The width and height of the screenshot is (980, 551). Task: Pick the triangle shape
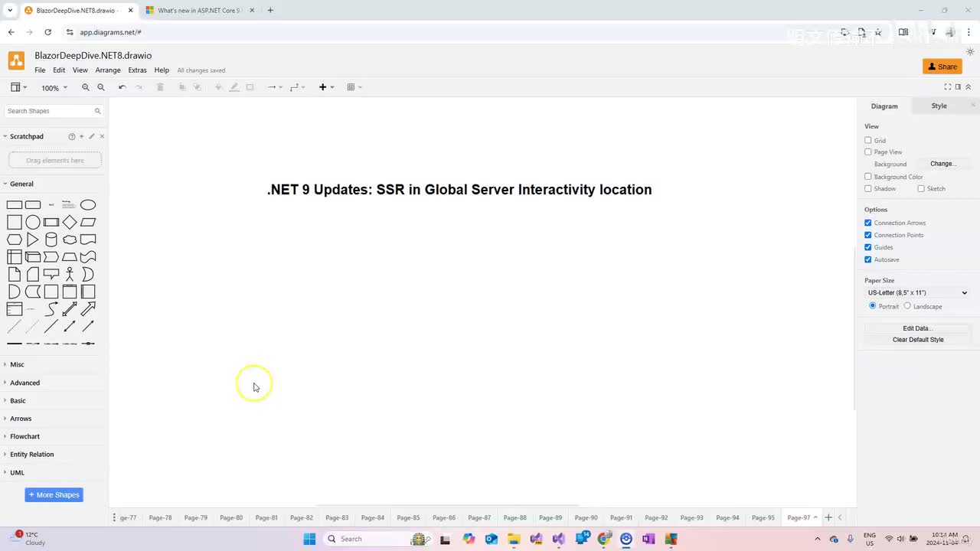point(33,240)
